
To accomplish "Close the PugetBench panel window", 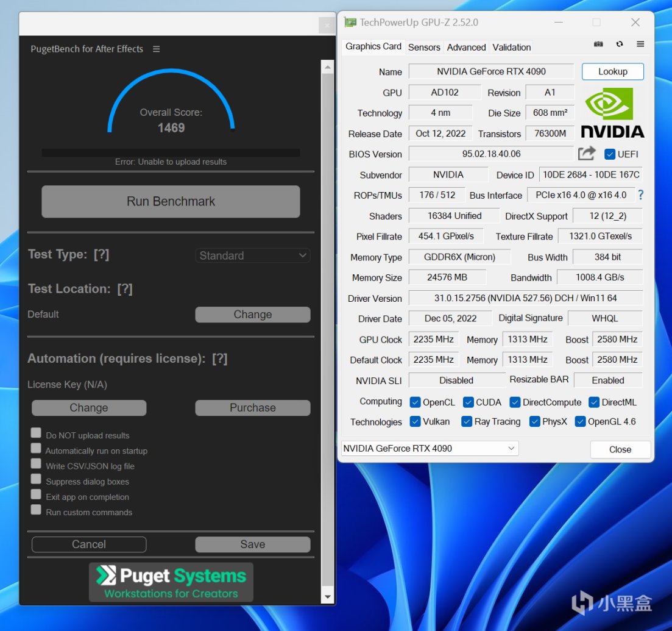I will (x=327, y=26).
